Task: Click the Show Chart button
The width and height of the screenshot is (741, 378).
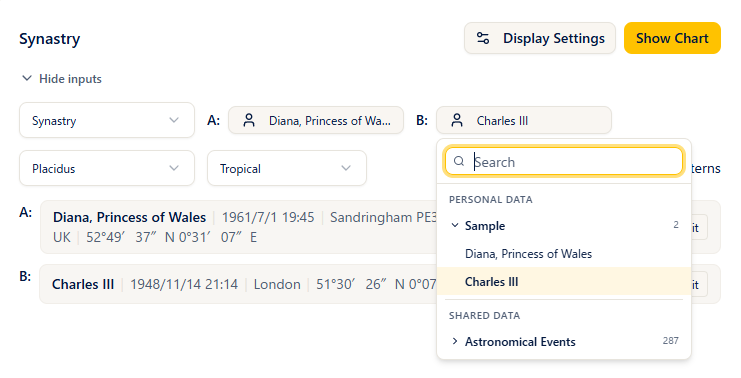Action: point(672,38)
